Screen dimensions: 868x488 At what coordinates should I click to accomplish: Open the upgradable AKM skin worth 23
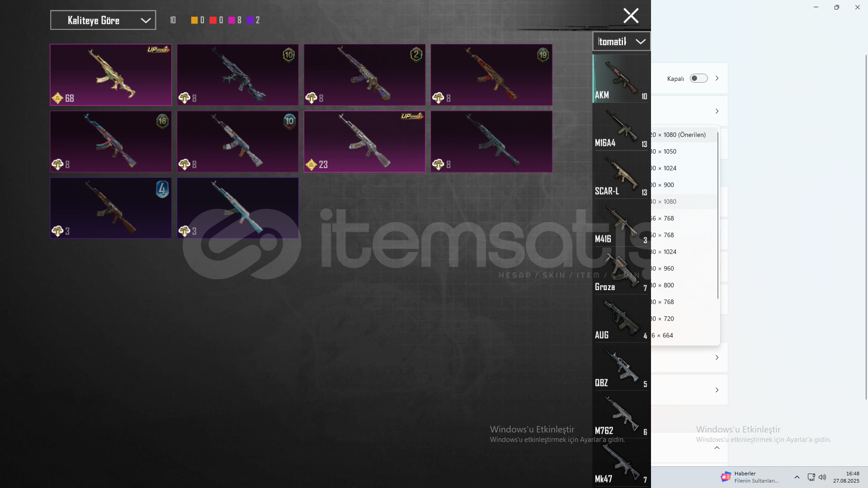pos(365,141)
